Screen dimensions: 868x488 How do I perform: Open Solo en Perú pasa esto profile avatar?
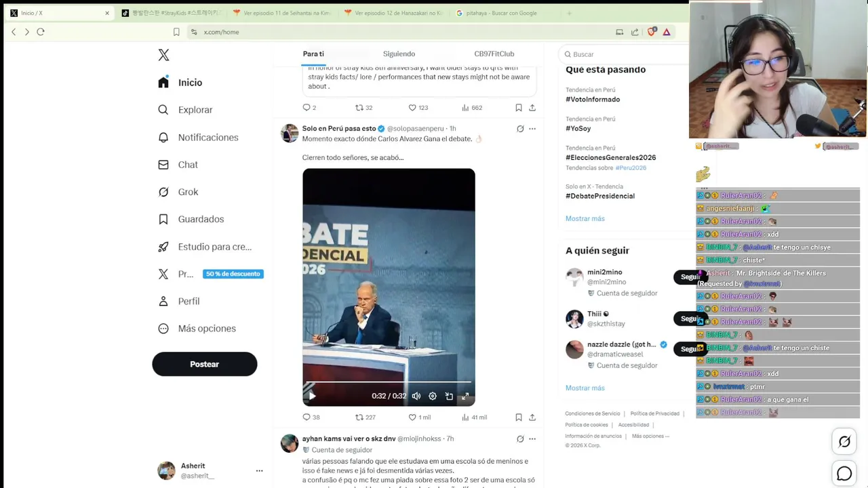point(290,133)
